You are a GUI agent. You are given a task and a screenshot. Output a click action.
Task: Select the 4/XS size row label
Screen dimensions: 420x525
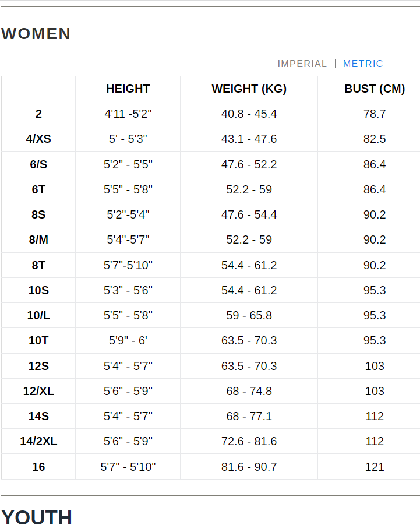[x=38, y=139]
